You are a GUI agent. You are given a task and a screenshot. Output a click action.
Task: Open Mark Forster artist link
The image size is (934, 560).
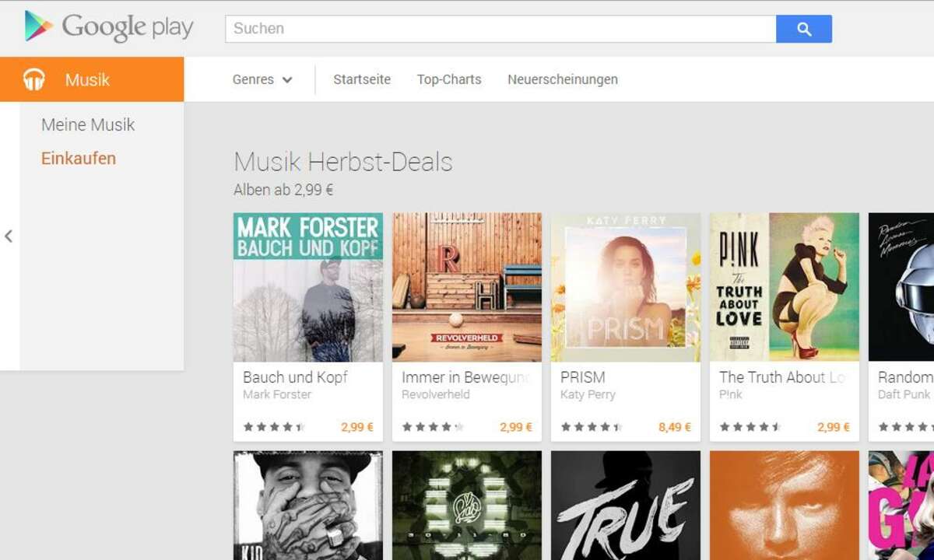coord(277,394)
